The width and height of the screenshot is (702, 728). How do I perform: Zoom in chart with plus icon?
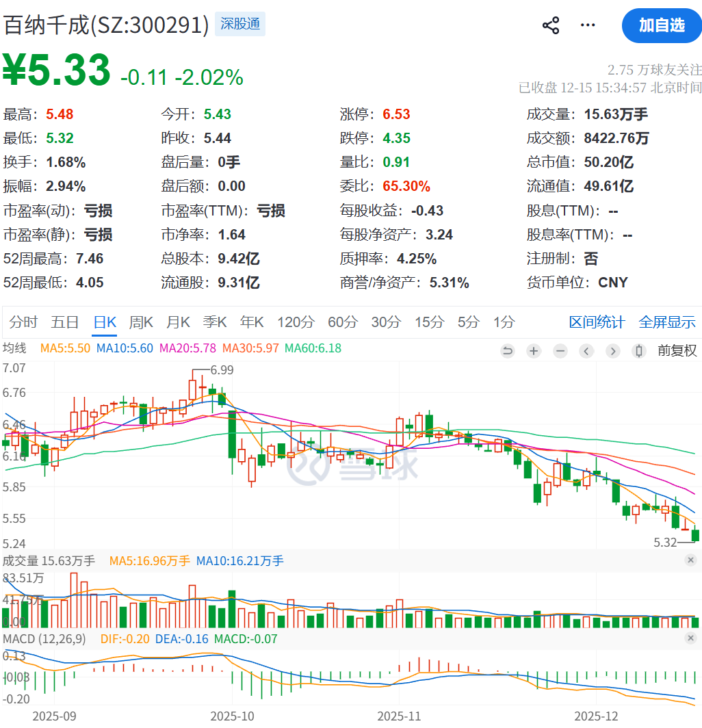(x=534, y=351)
